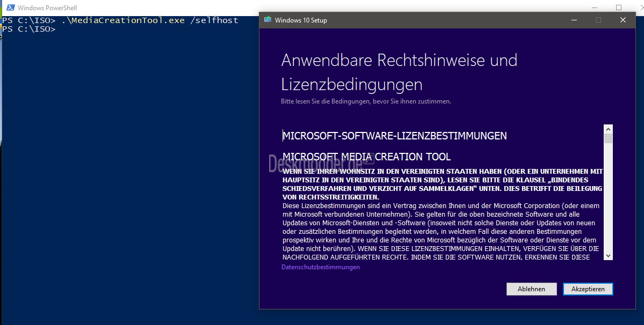Decline the license with the Ablehnen button
This screenshot has height=325, width=644.
point(531,289)
